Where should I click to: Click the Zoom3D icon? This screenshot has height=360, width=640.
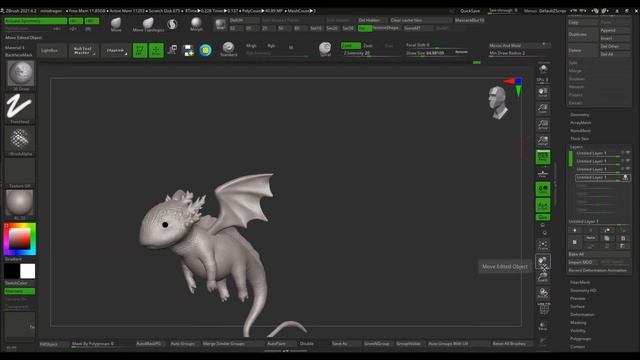click(543, 277)
